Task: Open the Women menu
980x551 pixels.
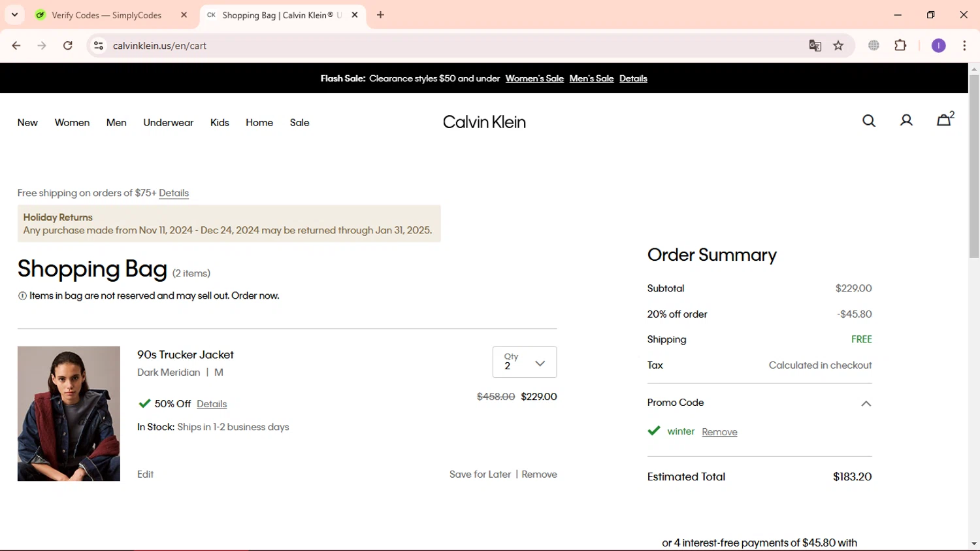Action: coord(72,123)
